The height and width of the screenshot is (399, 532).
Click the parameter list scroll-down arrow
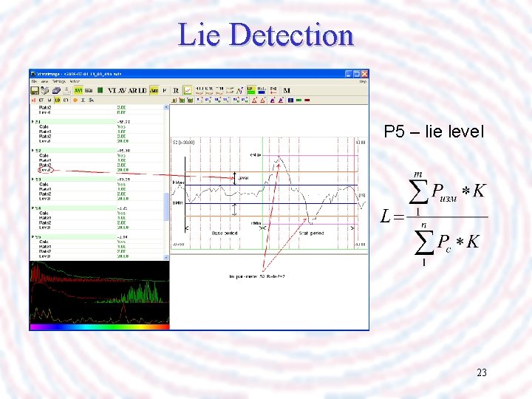tap(166, 258)
